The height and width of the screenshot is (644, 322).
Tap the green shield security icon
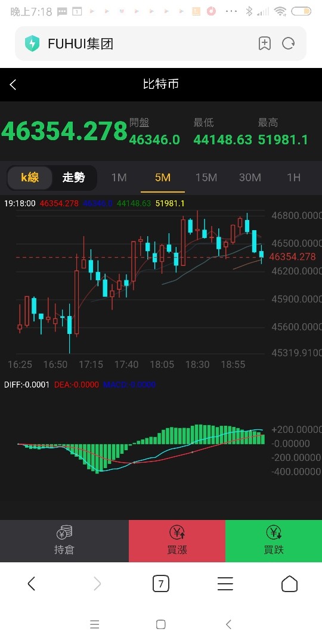tap(32, 44)
